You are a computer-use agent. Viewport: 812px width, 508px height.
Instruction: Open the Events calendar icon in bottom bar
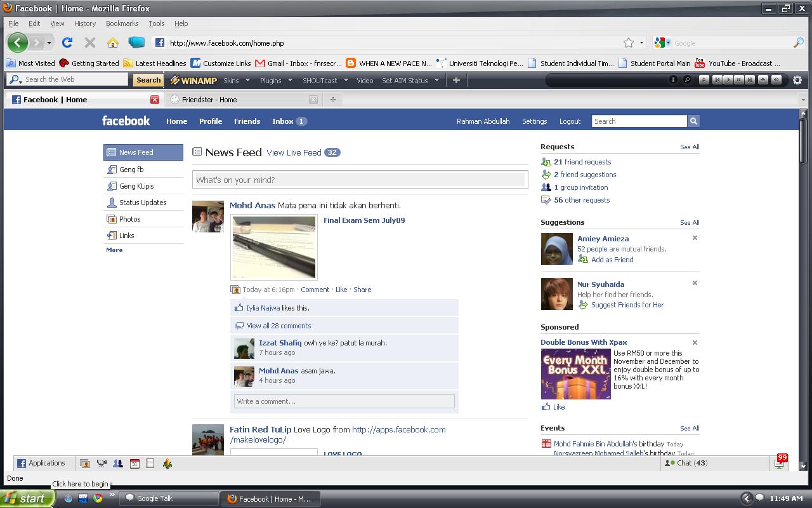134,464
